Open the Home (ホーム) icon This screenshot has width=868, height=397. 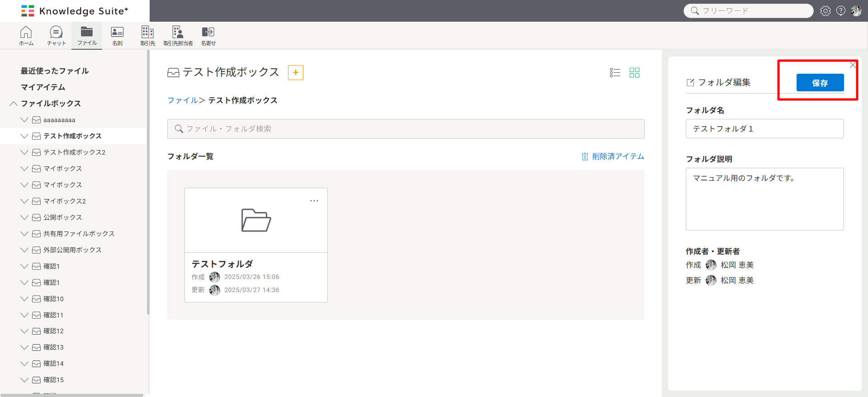tap(26, 36)
